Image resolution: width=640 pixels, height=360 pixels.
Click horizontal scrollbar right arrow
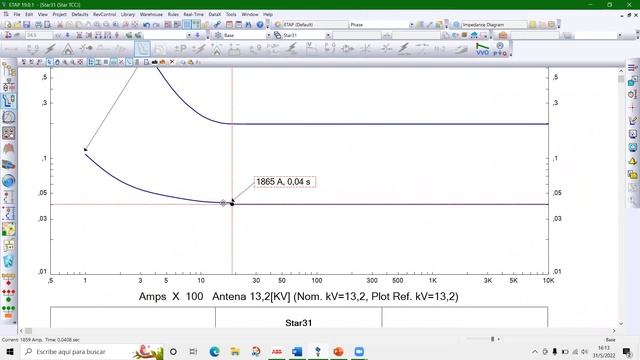[614, 331]
